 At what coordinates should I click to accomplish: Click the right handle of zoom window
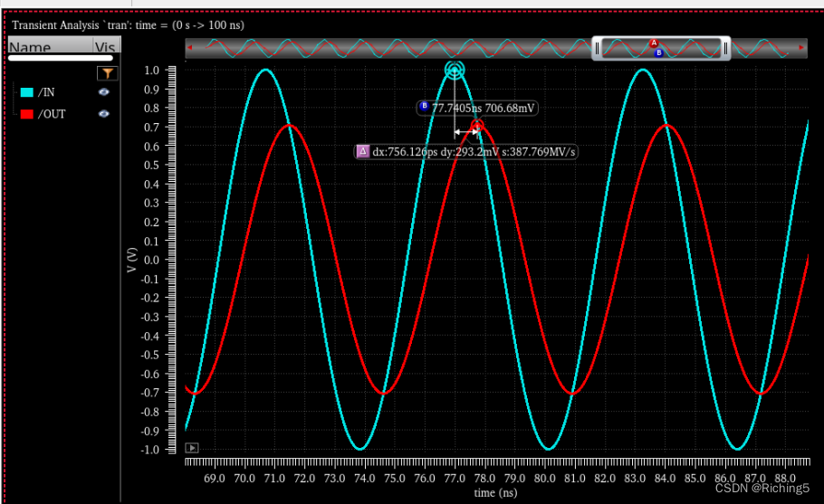725,48
